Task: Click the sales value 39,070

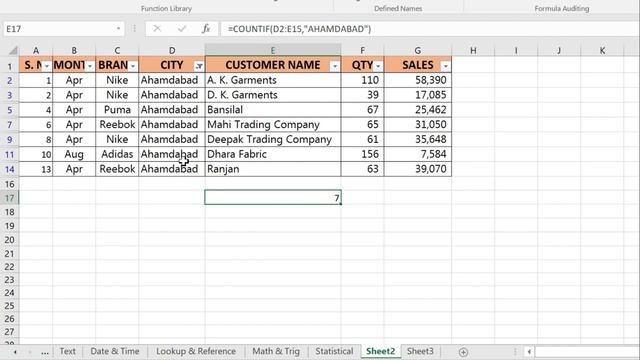Action: click(x=418, y=169)
